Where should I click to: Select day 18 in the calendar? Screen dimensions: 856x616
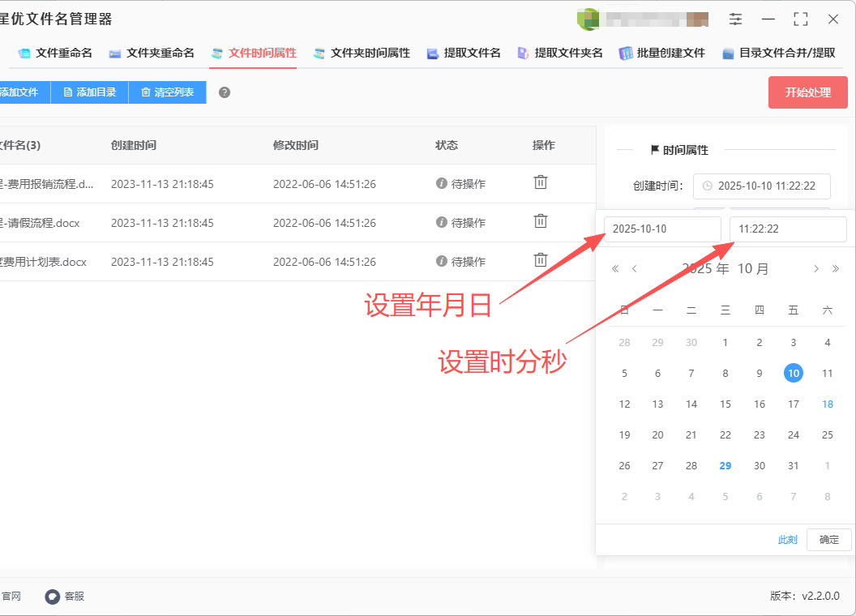[827, 404]
